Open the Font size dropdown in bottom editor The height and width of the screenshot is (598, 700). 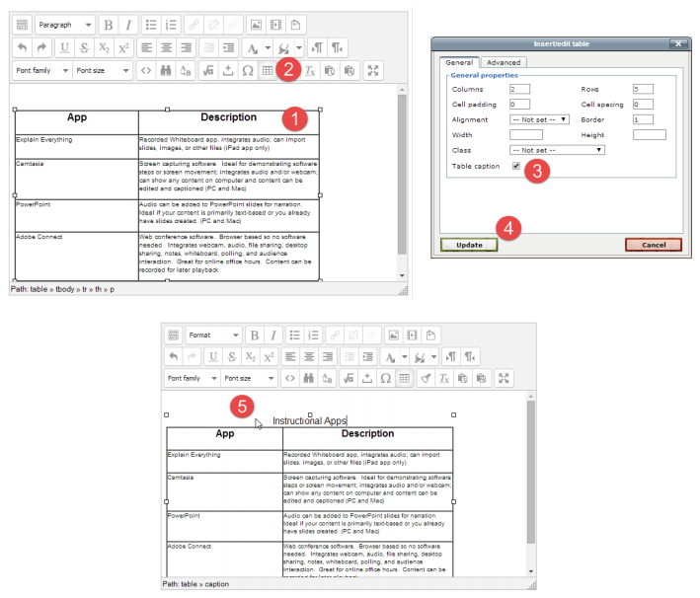click(x=249, y=378)
